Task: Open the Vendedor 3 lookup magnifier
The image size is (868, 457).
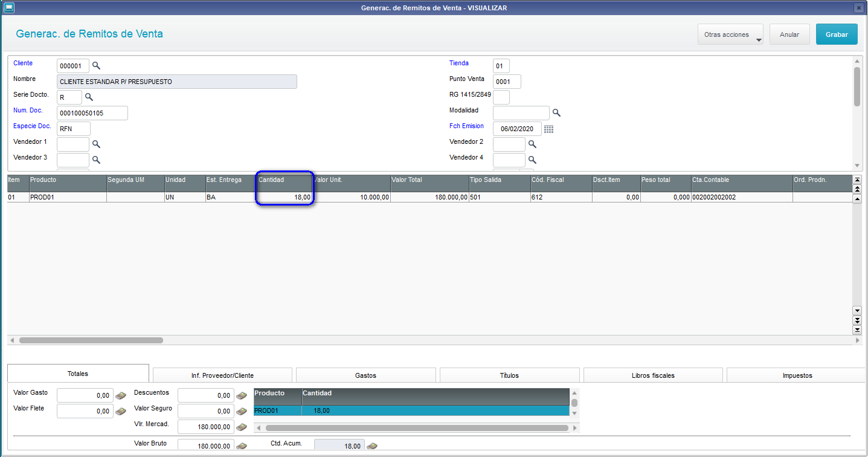Action: (96, 160)
